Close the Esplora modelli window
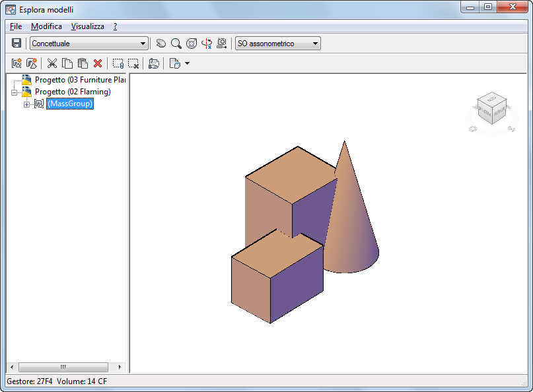The width and height of the screenshot is (533, 392). pos(513,7)
